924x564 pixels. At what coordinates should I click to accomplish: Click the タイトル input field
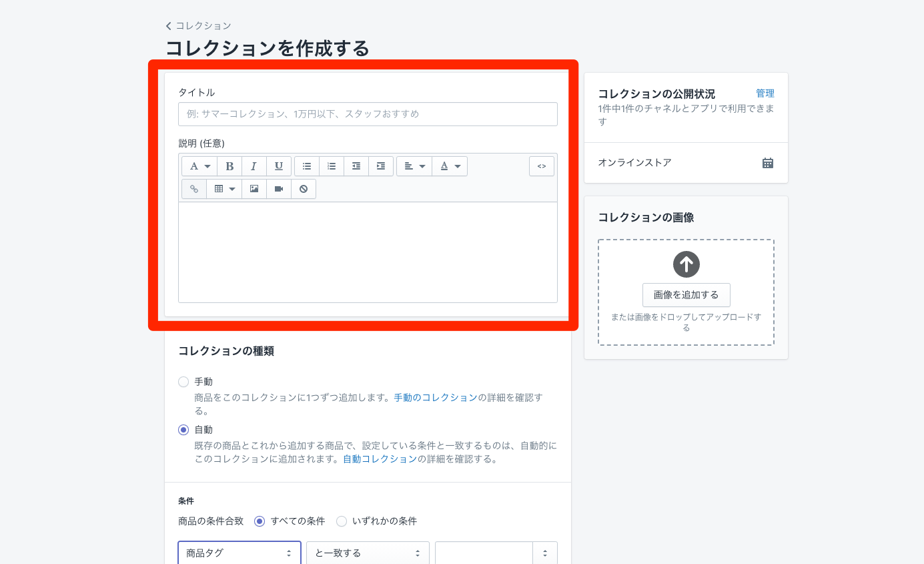pos(368,113)
